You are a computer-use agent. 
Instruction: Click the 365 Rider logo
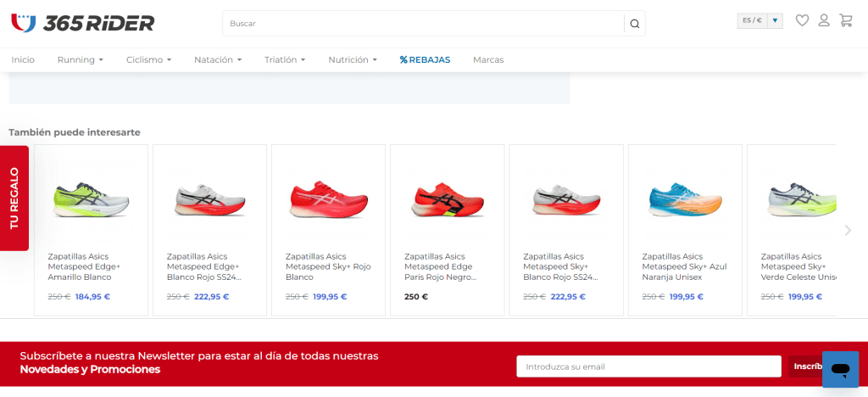[x=83, y=23]
